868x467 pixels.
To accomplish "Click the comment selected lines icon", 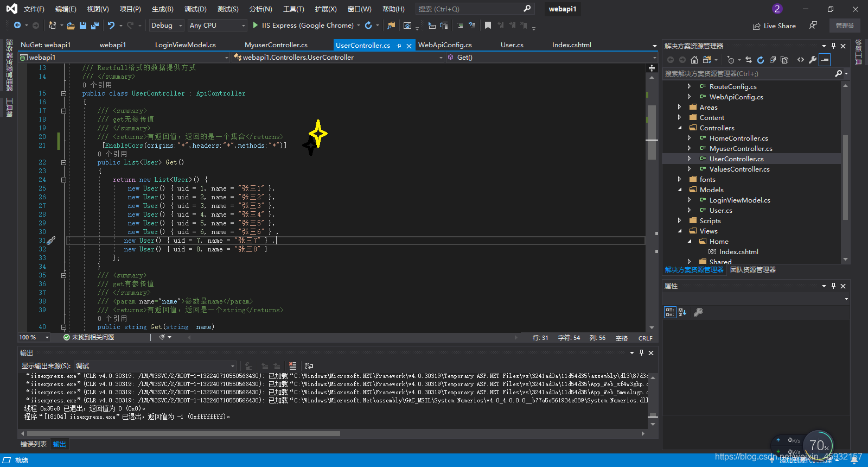I will 460,26.
